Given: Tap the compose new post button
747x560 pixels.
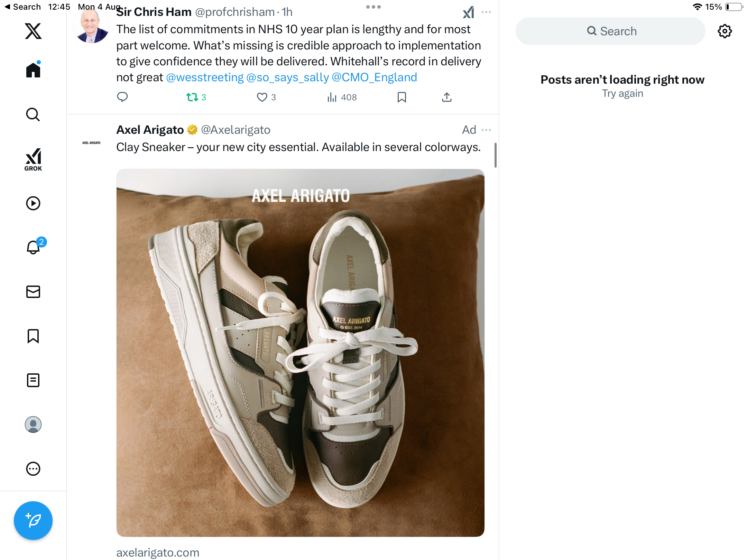Looking at the screenshot, I should tap(33, 520).
